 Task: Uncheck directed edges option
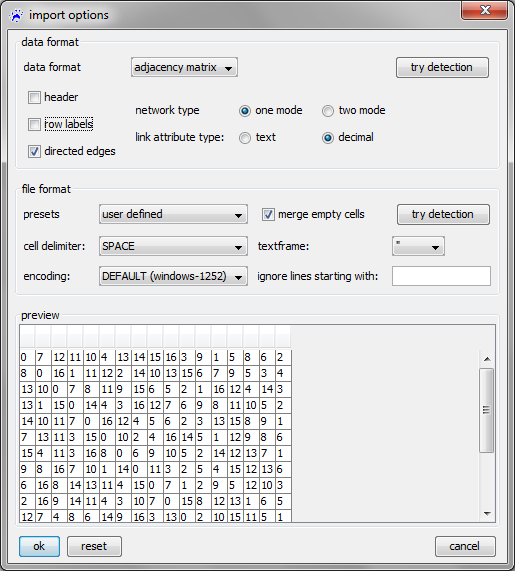pos(34,151)
